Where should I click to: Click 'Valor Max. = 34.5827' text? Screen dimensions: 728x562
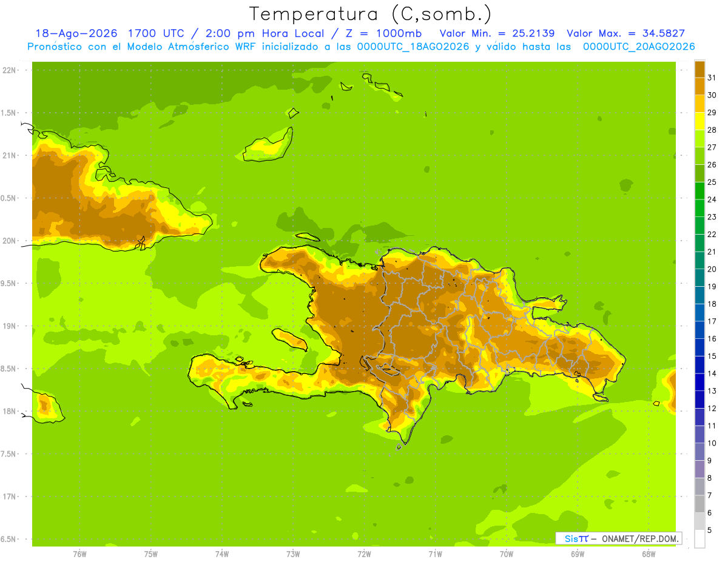pos(626,33)
